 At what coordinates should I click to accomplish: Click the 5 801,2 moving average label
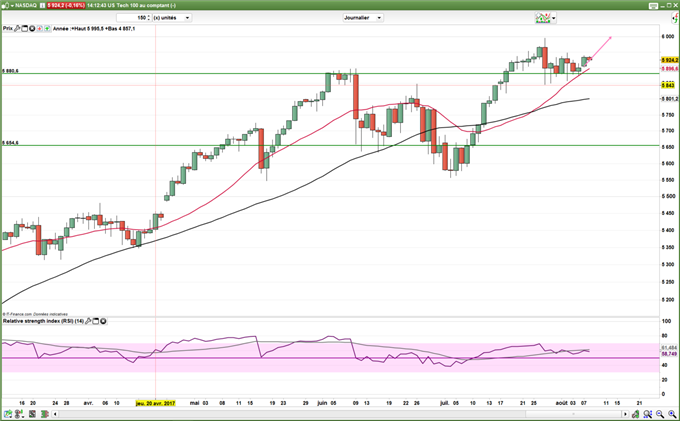[670, 99]
